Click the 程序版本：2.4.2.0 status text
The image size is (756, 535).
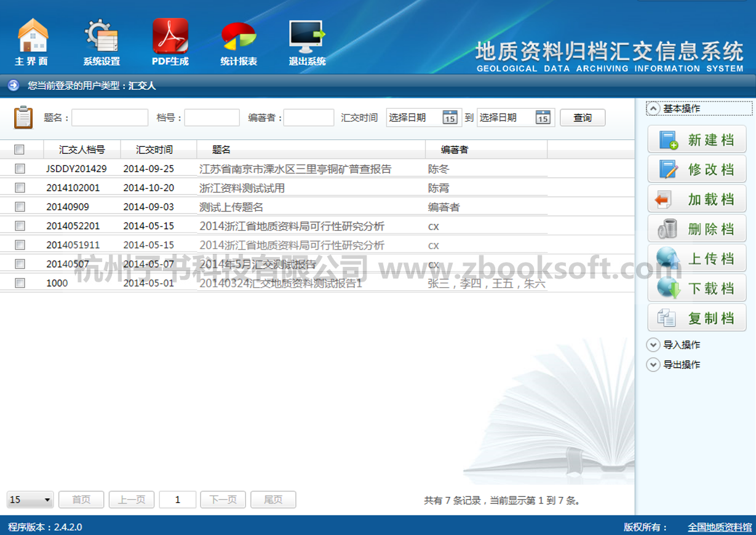click(45, 527)
